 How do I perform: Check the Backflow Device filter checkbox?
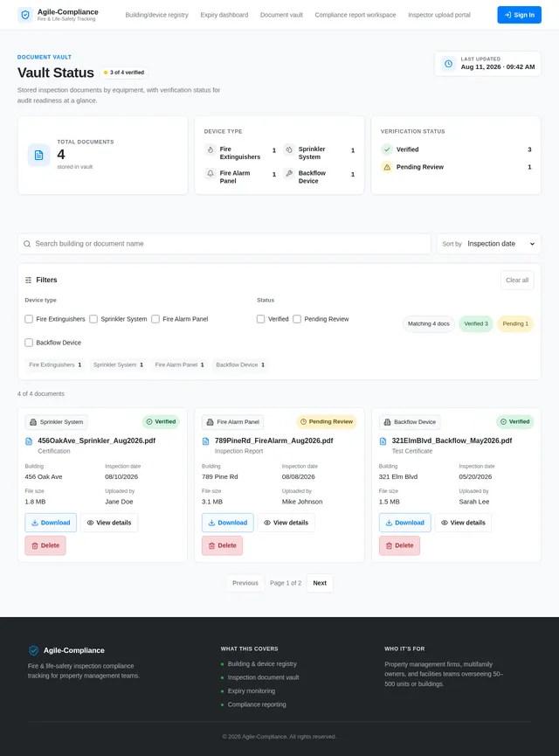tap(29, 343)
